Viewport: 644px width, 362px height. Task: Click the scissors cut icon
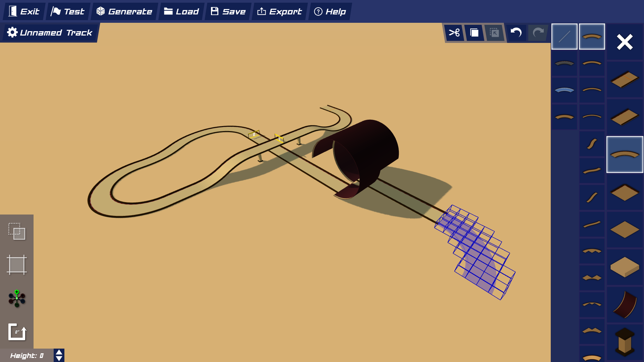click(454, 33)
